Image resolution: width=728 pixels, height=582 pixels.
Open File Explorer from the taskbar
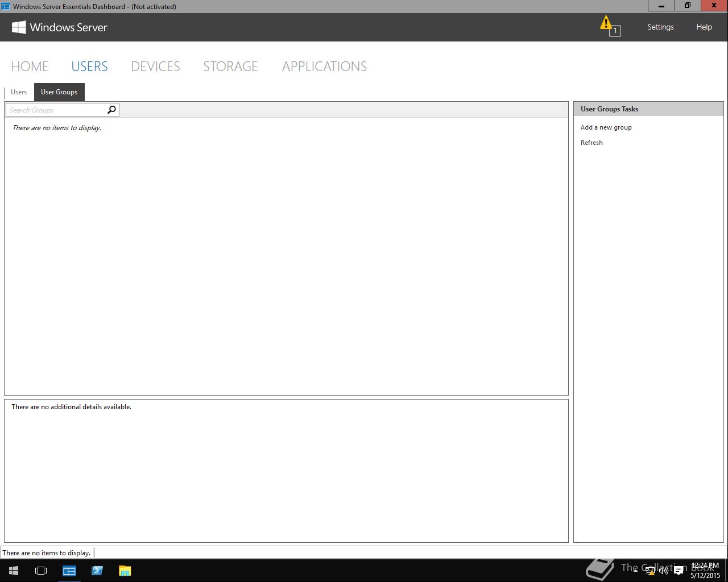pos(125,571)
